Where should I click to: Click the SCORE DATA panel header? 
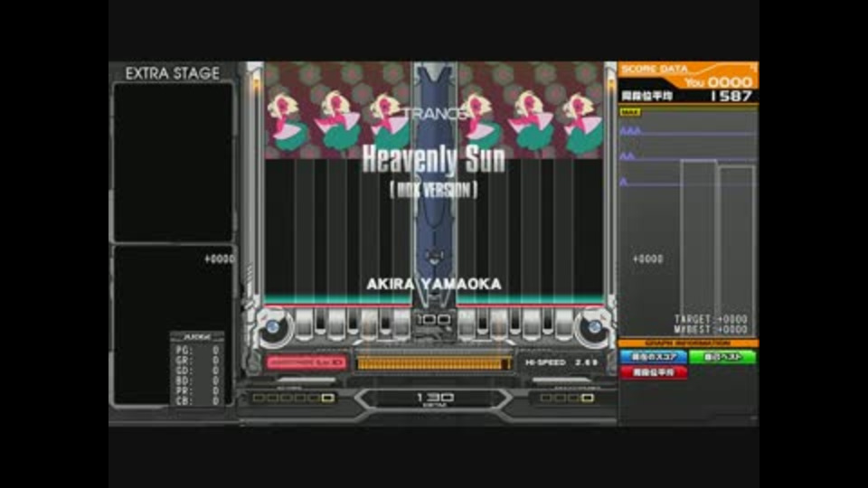(655, 69)
